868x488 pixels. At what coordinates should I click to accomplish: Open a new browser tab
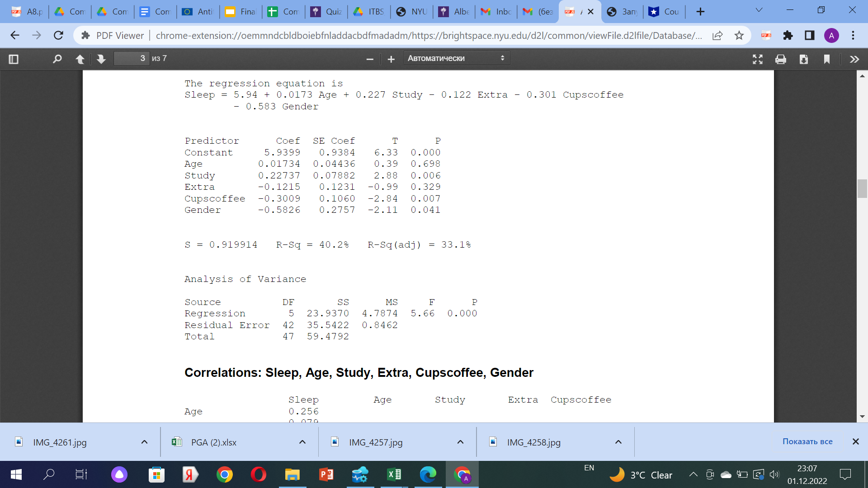click(x=700, y=12)
